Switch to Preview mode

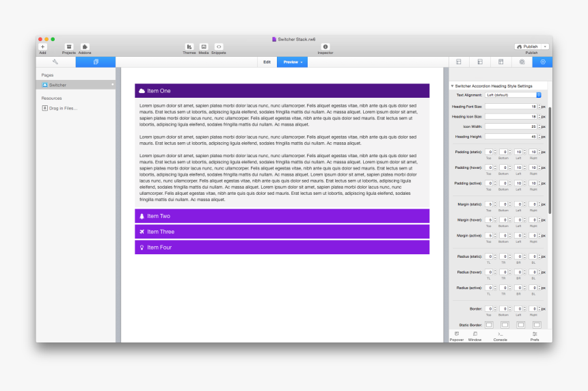point(293,62)
